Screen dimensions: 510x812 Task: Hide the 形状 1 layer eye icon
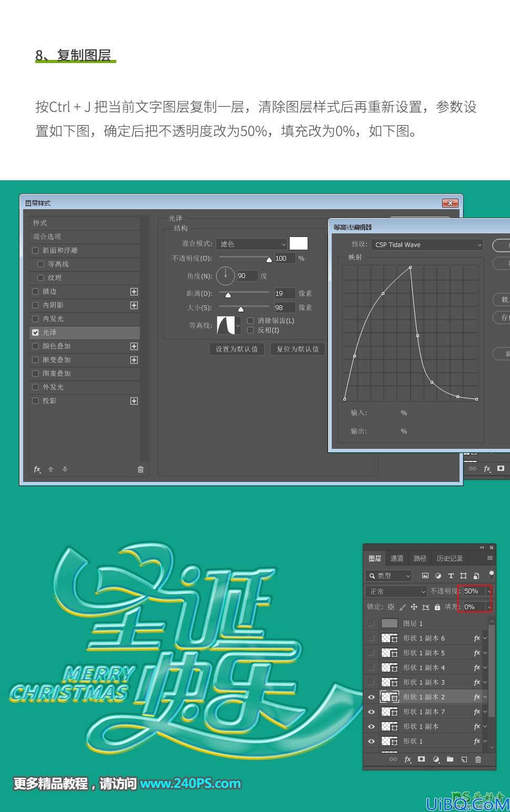pyautogui.click(x=372, y=741)
